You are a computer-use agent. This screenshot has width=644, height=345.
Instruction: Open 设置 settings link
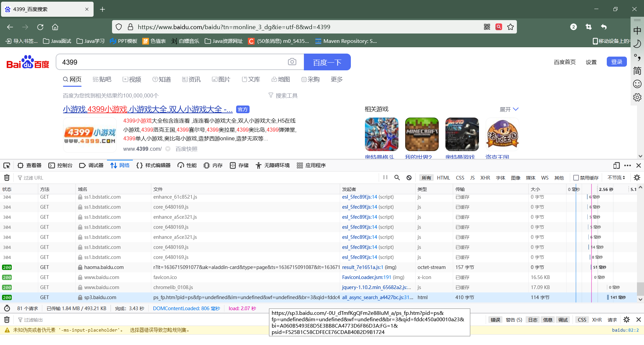point(591,62)
